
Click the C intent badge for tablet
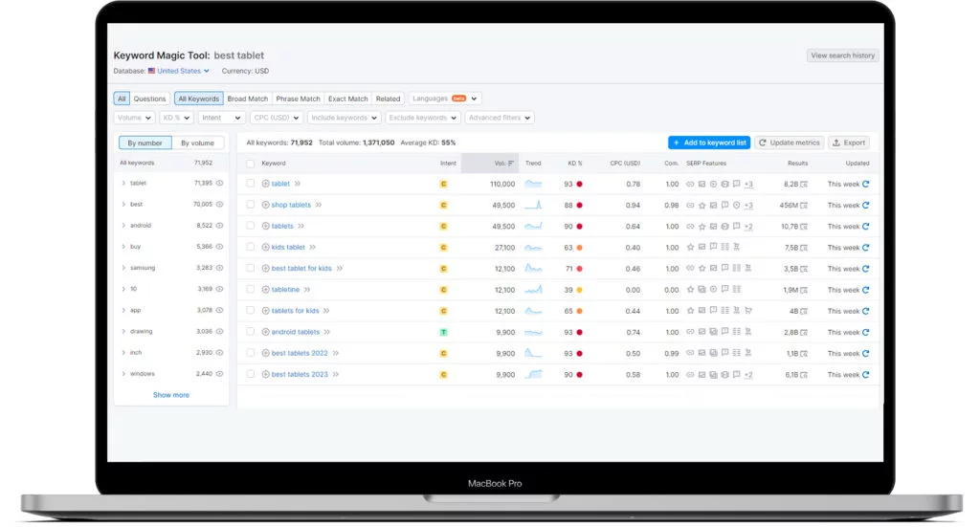[x=444, y=185]
